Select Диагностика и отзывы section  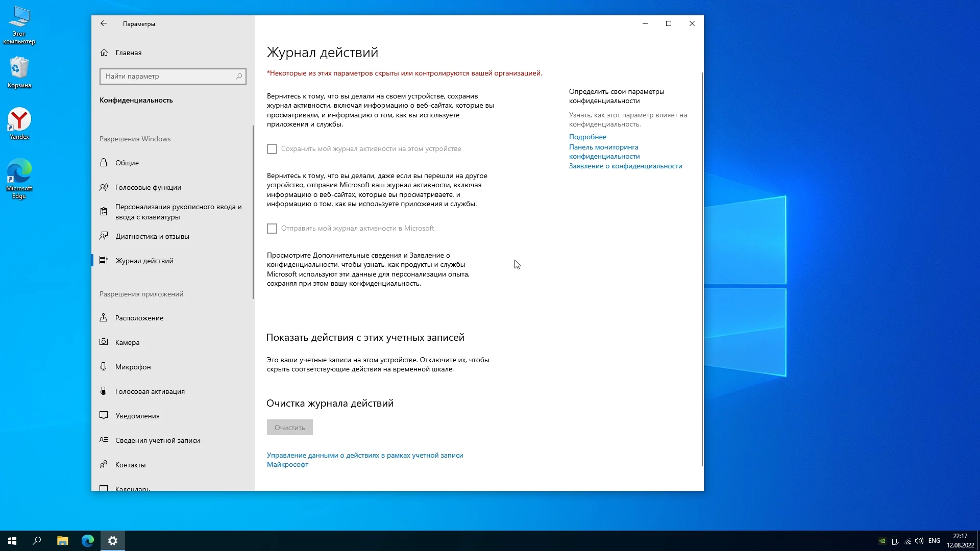tap(152, 236)
